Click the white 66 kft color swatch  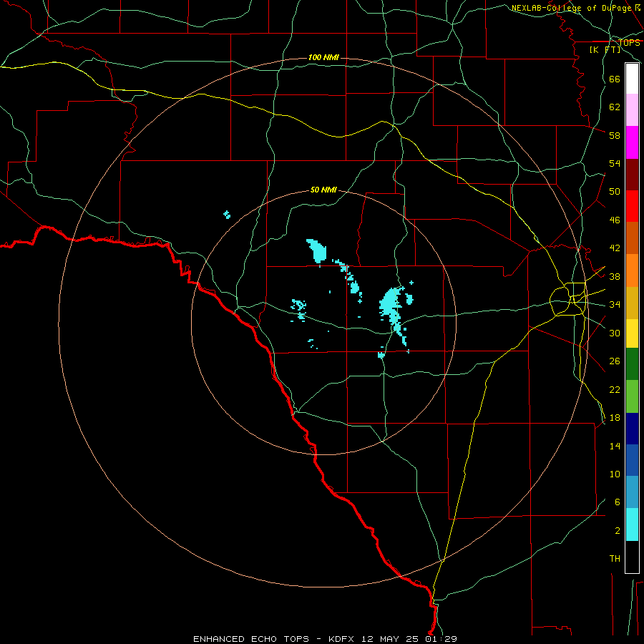click(x=632, y=79)
